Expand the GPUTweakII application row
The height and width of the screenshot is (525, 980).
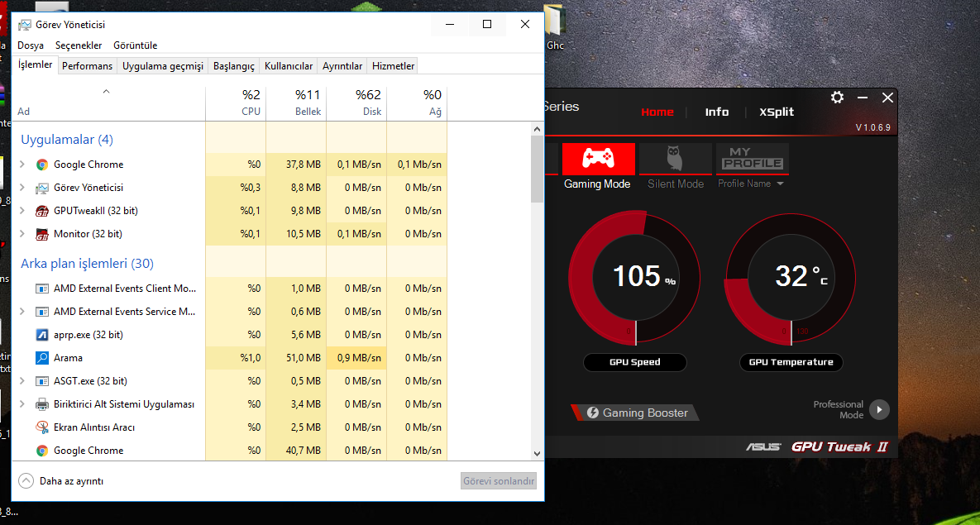22,211
